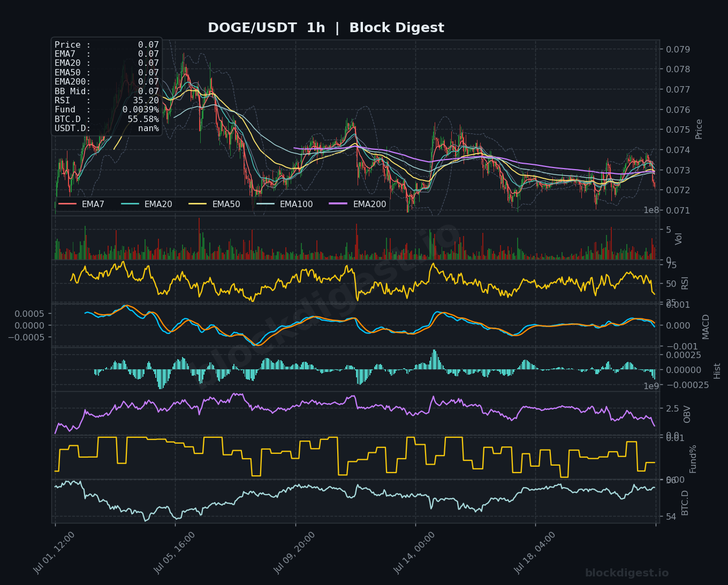Click the 2.5 tick on the OBV axis
This screenshot has width=728, height=585.
coord(672,409)
